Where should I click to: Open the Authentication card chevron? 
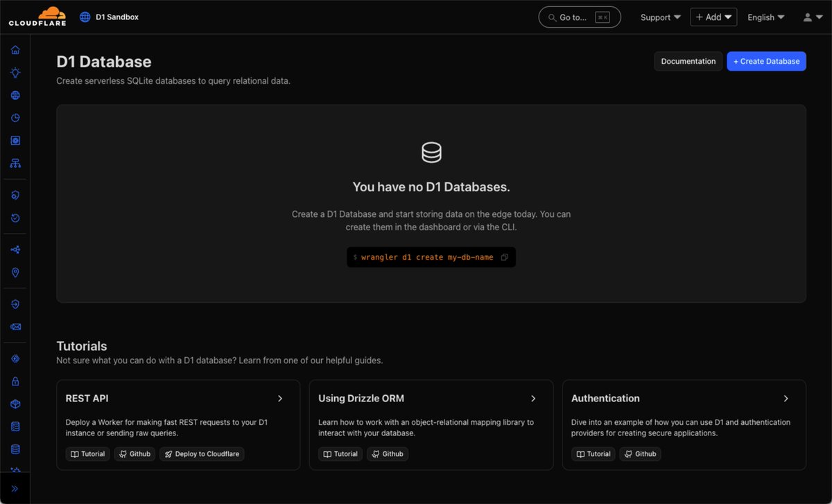pyautogui.click(x=786, y=399)
